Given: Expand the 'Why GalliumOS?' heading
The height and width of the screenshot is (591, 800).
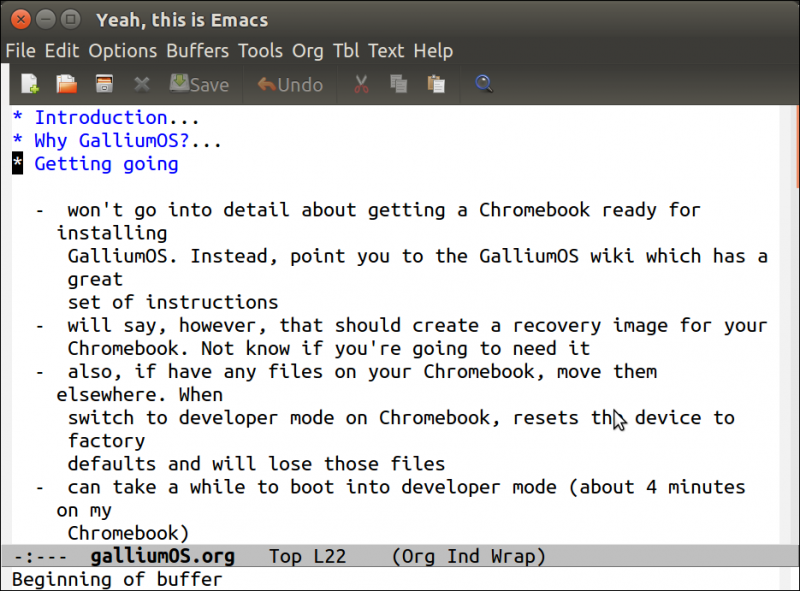Looking at the screenshot, I should click(x=112, y=141).
